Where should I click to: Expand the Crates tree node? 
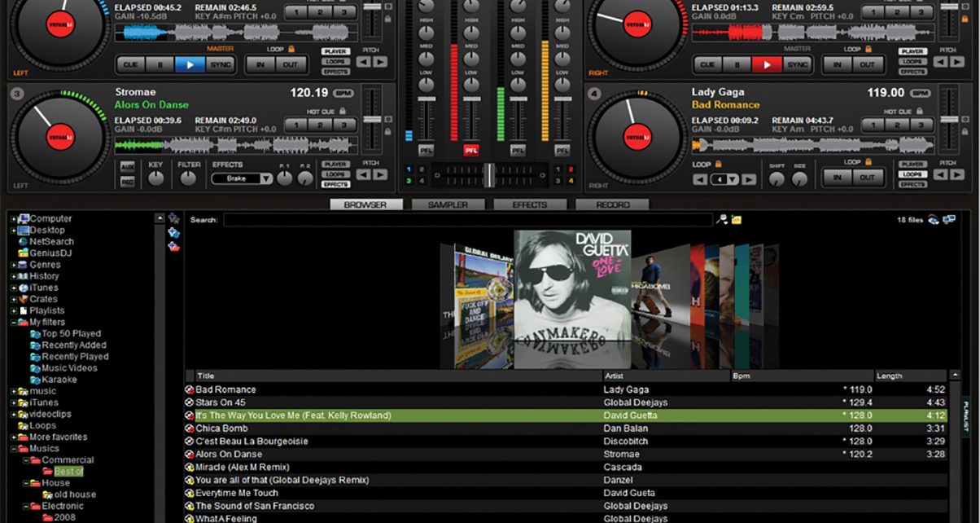click(13, 299)
